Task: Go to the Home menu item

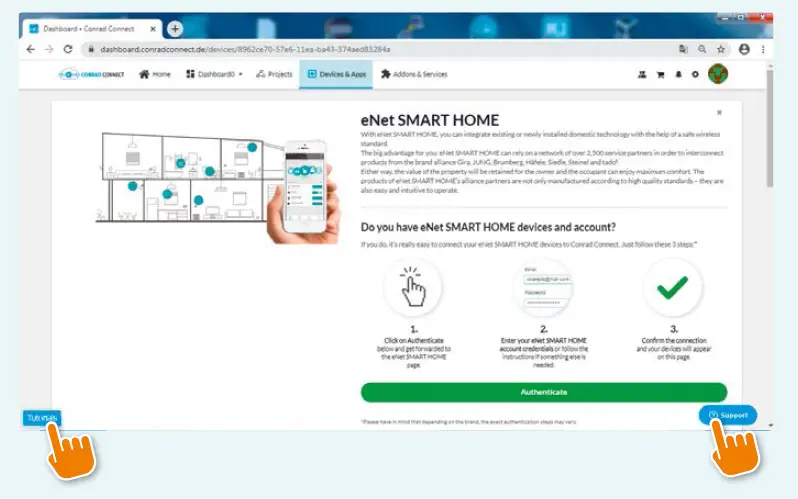Action: (155, 74)
